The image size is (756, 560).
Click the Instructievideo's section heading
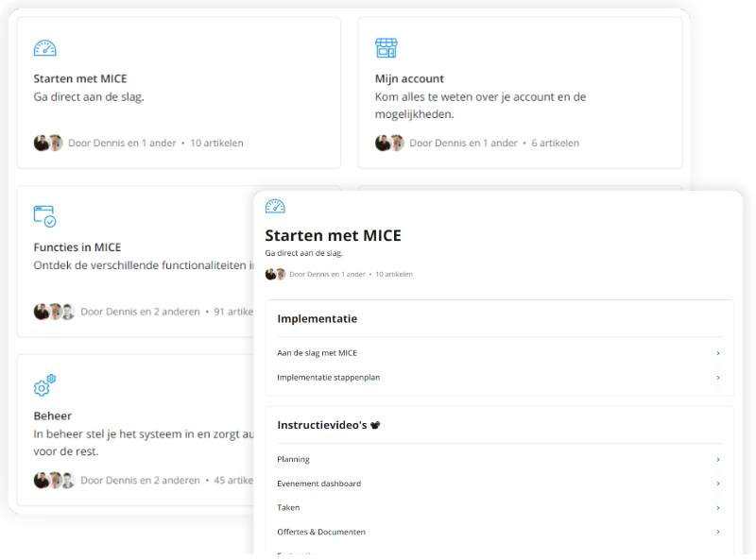(322, 425)
